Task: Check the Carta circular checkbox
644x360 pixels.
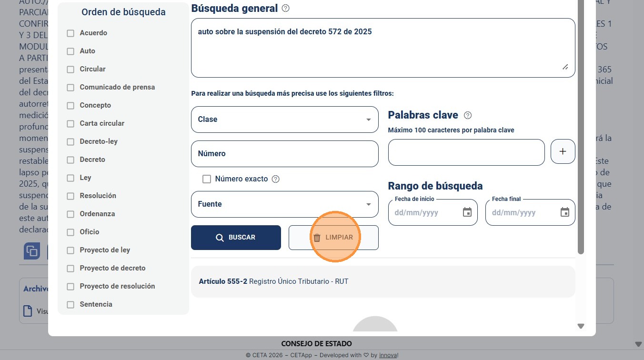Action: tap(70, 124)
